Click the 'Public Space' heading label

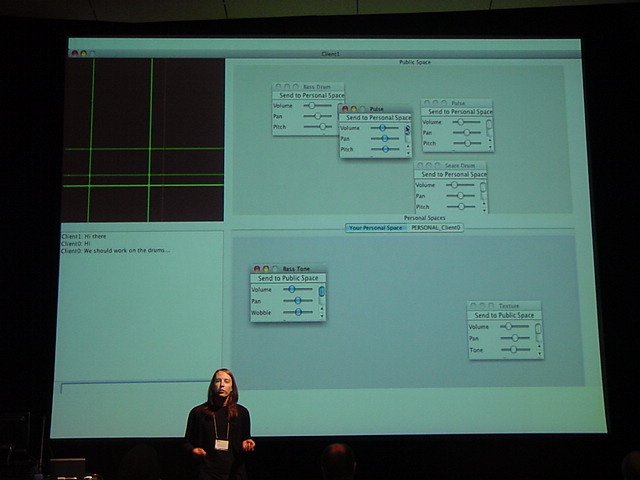pos(415,62)
